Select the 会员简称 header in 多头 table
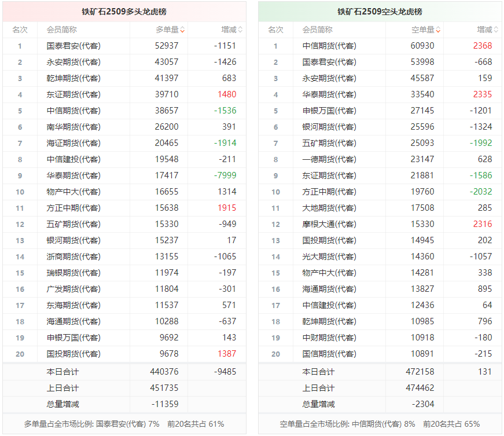This screenshot has width=504, height=436. pyautogui.click(x=61, y=30)
